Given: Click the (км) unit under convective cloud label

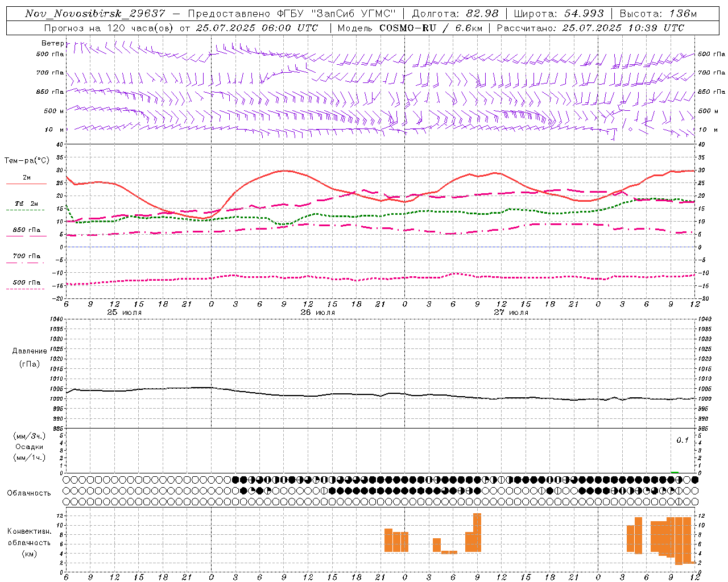Looking at the screenshot, I should (30, 554).
